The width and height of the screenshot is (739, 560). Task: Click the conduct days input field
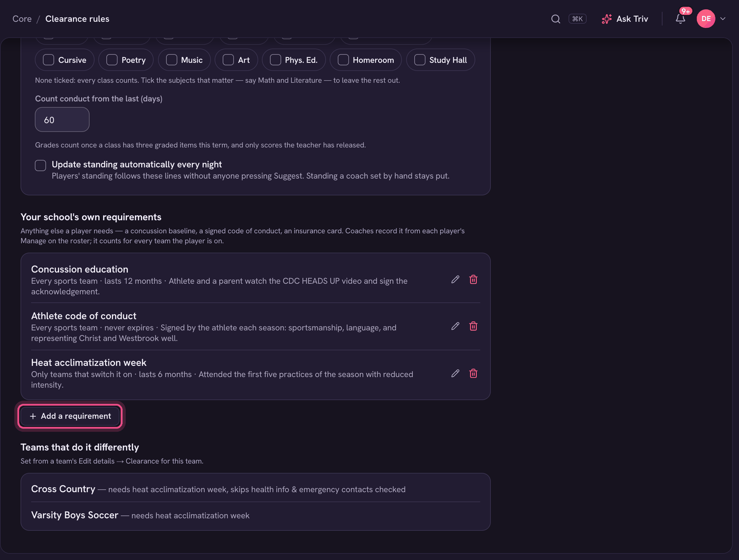[x=62, y=120]
